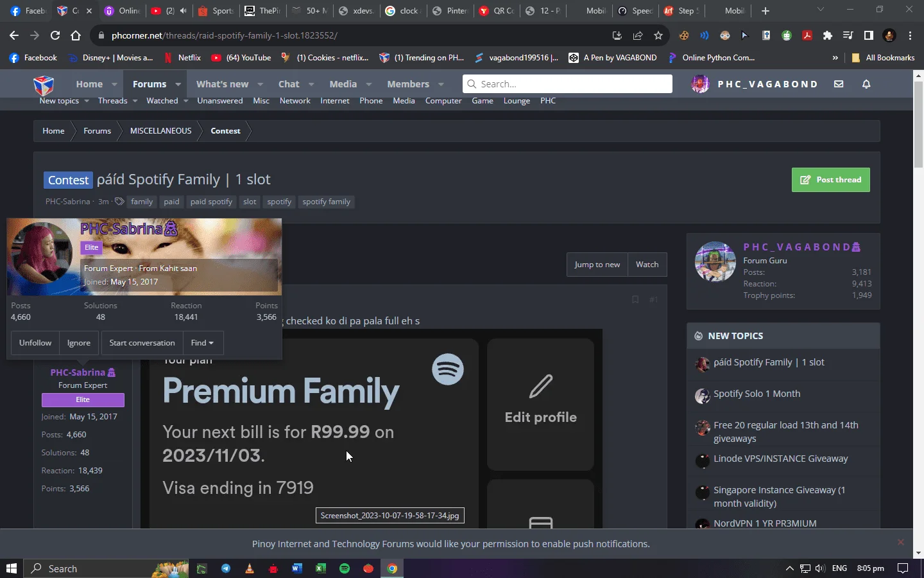Open Microsoft Word from the taskbar
The height and width of the screenshot is (578, 924).
pos(297,568)
